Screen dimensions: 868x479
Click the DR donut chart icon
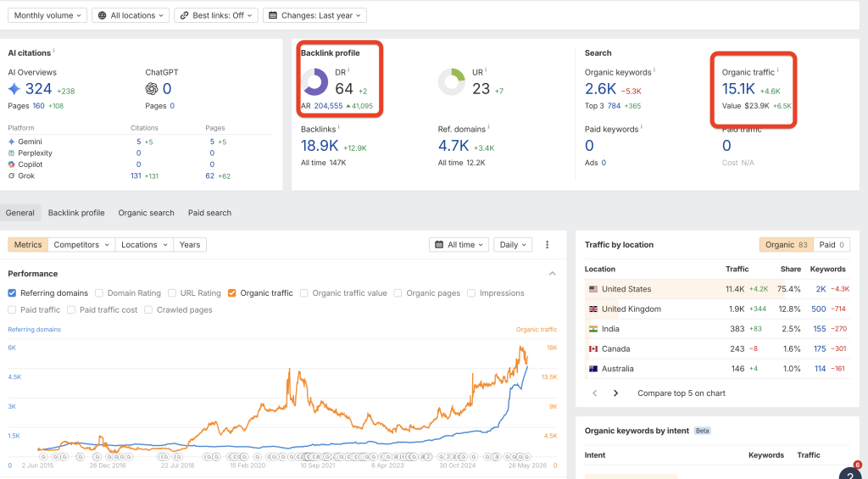point(315,82)
